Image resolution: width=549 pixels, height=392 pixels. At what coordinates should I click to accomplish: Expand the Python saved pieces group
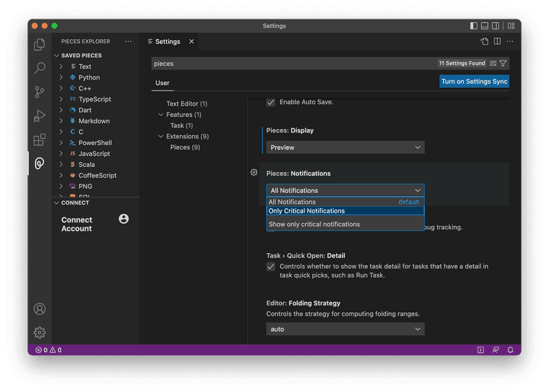pyautogui.click(x=61, y=78)
